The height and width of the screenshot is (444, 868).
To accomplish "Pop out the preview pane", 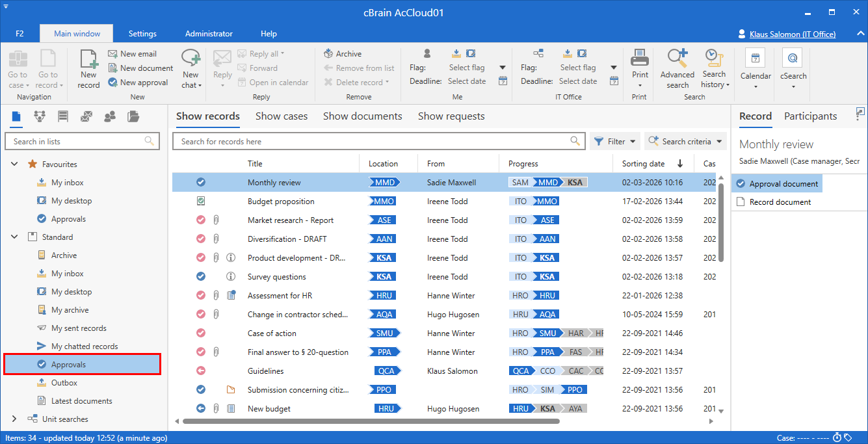I will coord(860,112).
